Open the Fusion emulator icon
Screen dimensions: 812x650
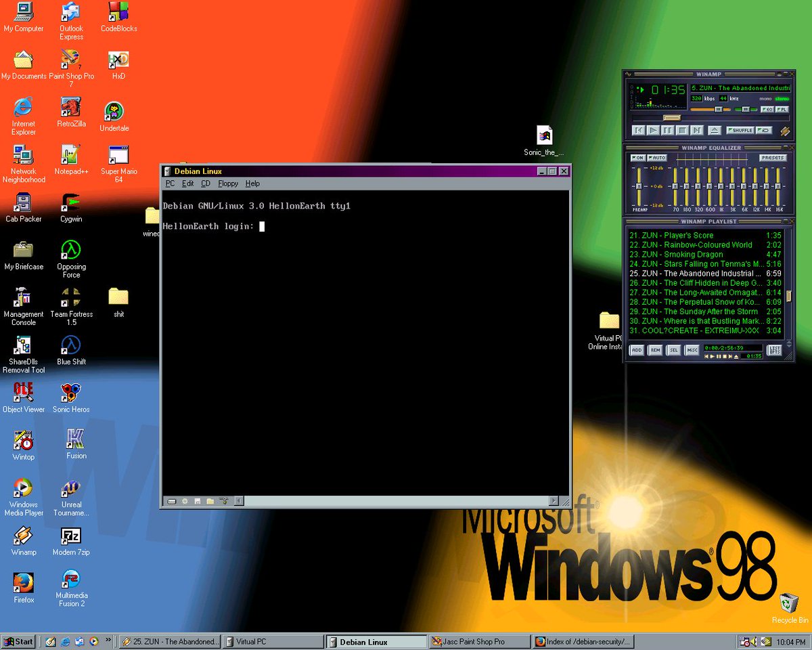(x=76, y=444)
